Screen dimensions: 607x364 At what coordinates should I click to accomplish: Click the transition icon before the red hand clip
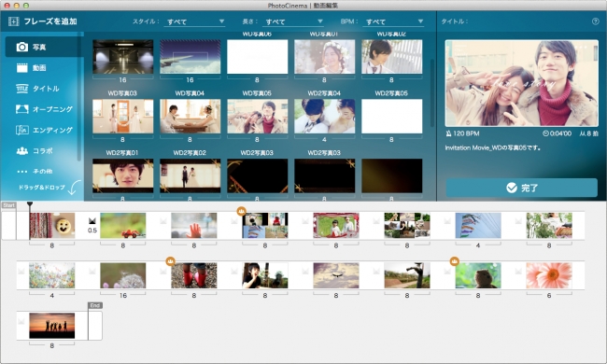(163, 221)
